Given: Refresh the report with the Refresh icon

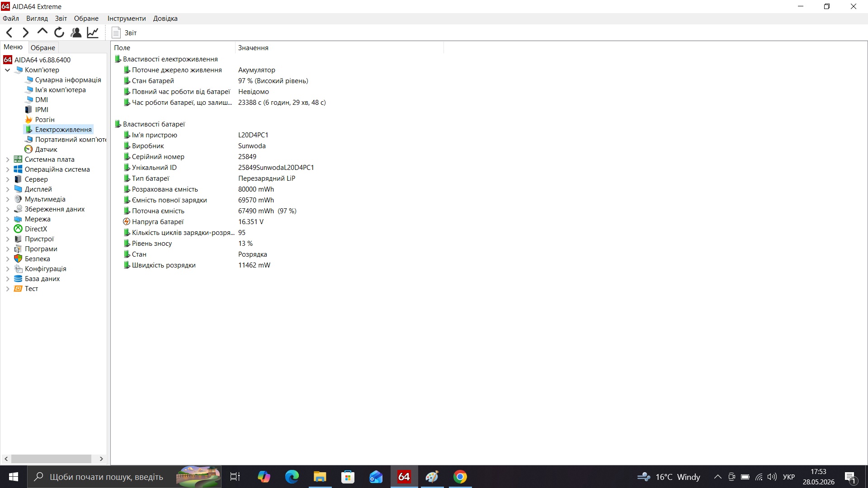Looking at the screenshot, I should pyautogui.click(x=59, y=33).
